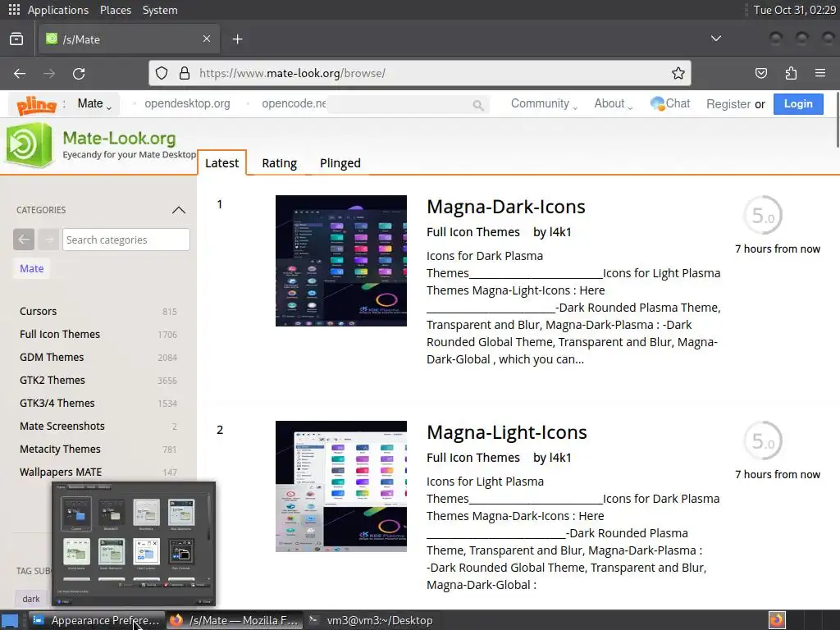
Task: Click the categories back arrow button
Action: (24, 240)
